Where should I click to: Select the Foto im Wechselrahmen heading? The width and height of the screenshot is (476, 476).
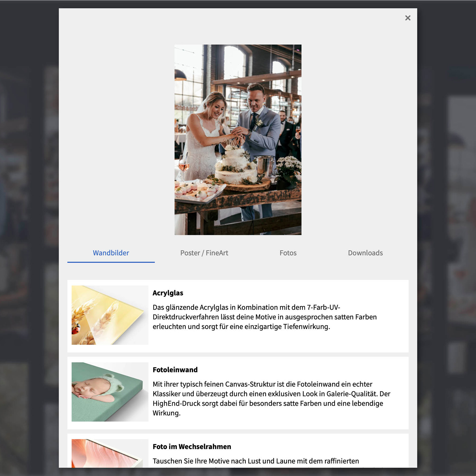pos(192,447)
